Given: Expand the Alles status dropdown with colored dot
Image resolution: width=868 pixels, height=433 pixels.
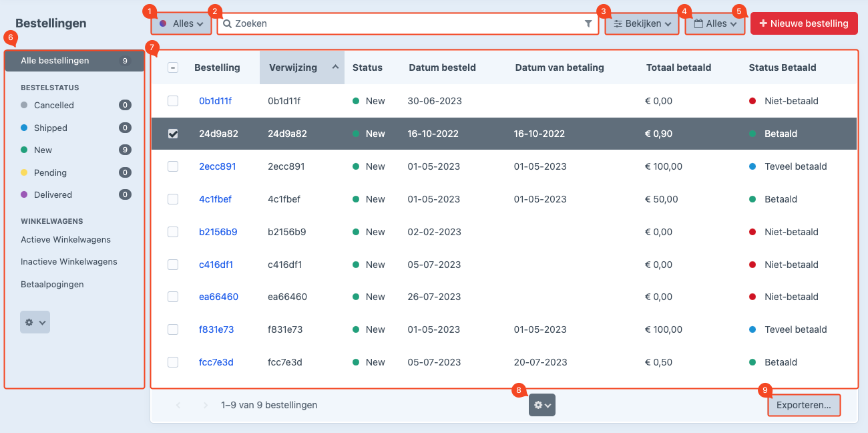Looking at the screenshot, I should pos(182,23).
